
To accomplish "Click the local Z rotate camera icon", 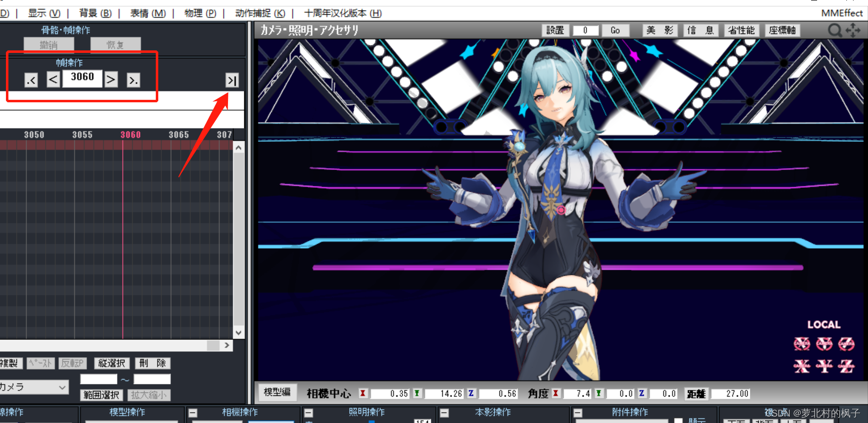I will pos(846,343).
